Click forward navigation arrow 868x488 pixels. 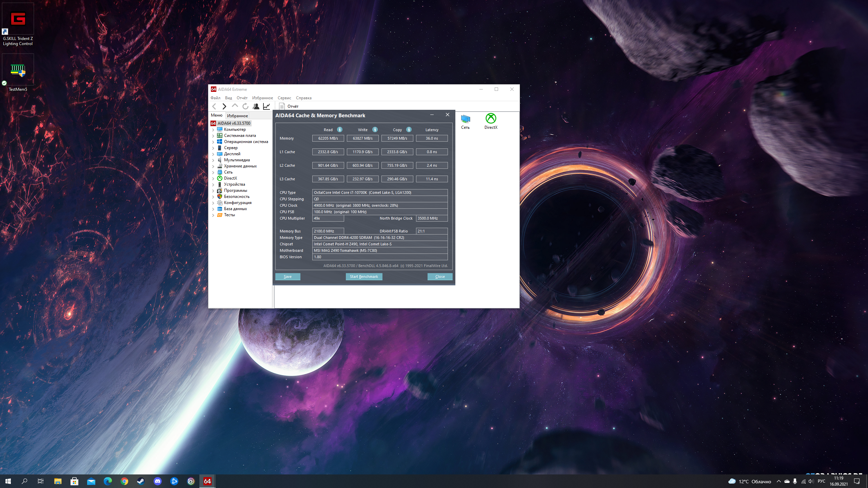[x=224, y=106]
